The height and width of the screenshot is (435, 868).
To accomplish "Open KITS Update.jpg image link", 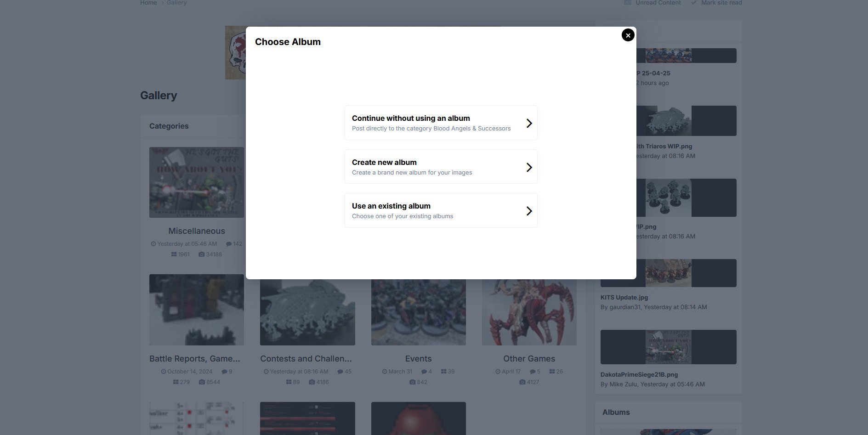I will pyautogui.click(x=624, y=297).
